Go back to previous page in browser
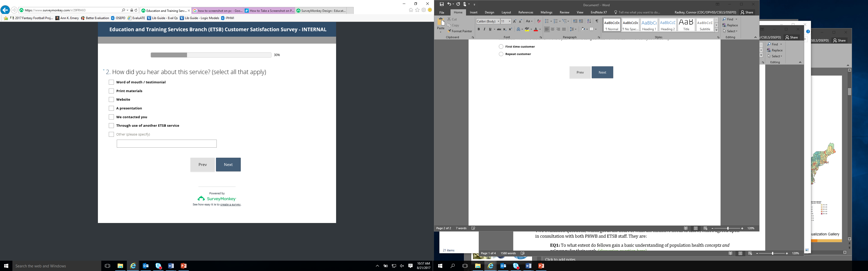This screenshot has height=271, width=868. [5, 10]
